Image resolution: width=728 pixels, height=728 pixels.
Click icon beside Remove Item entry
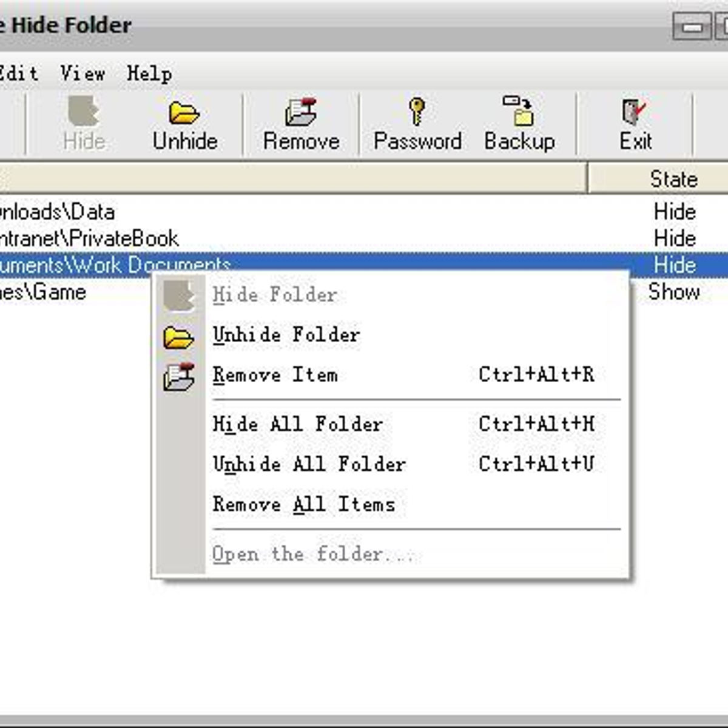[178, 376]
